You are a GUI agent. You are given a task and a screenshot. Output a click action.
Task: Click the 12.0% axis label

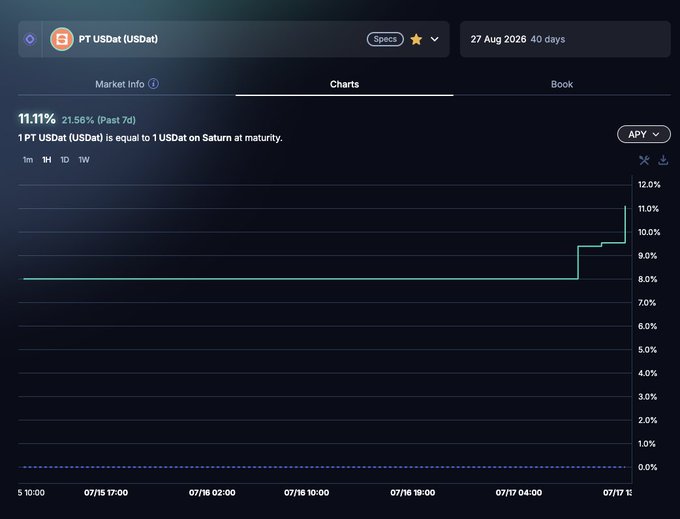click(649, 185)
